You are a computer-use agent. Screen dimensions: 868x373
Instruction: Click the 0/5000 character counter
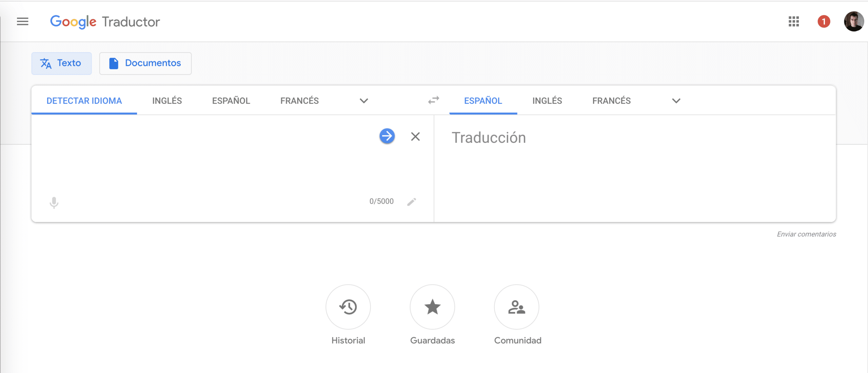(x=381, y=201)
